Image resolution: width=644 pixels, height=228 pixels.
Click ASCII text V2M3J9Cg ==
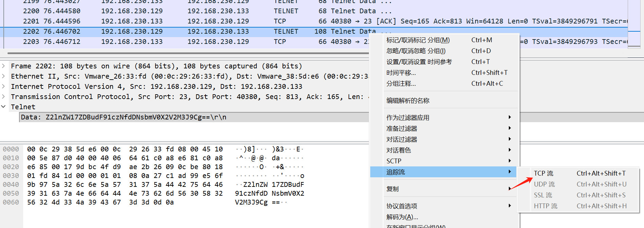tap(257, 202)
